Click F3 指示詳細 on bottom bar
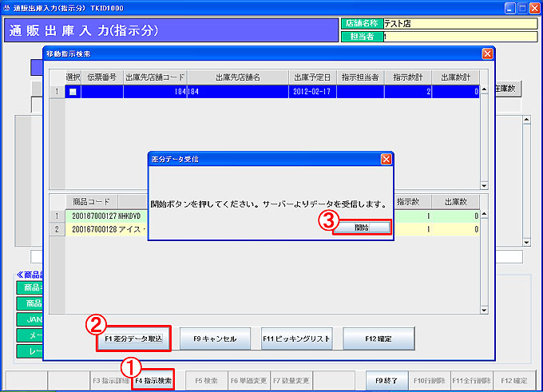Viewport: 543px width, 392px height. pos(111,381)
